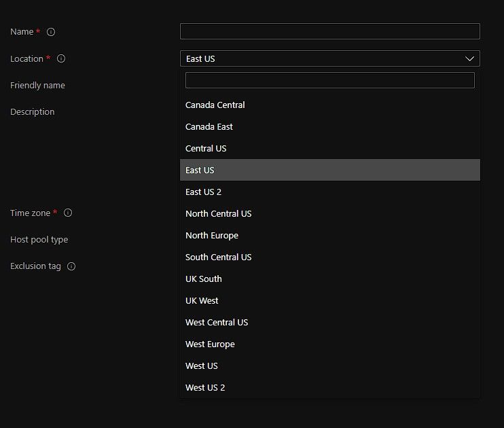Choose UK South from dropdown
Viewport: 504px width, 428px height.
(204, 279)
